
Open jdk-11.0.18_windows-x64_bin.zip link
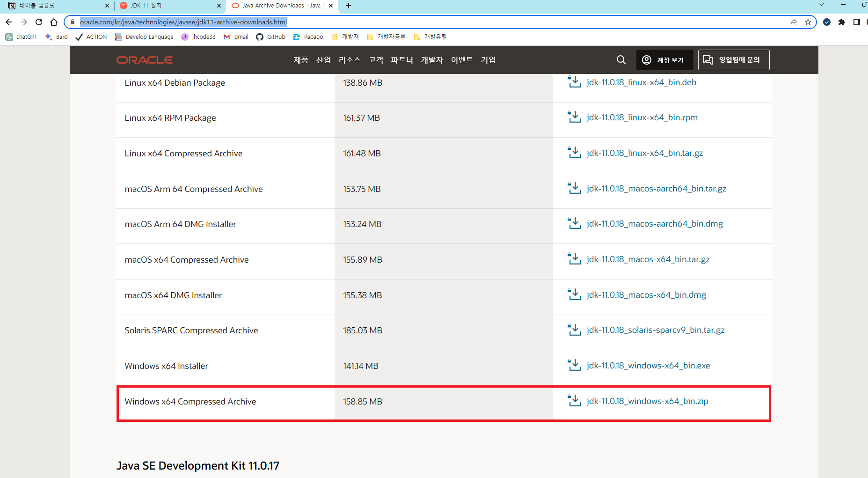click(647, 401)
